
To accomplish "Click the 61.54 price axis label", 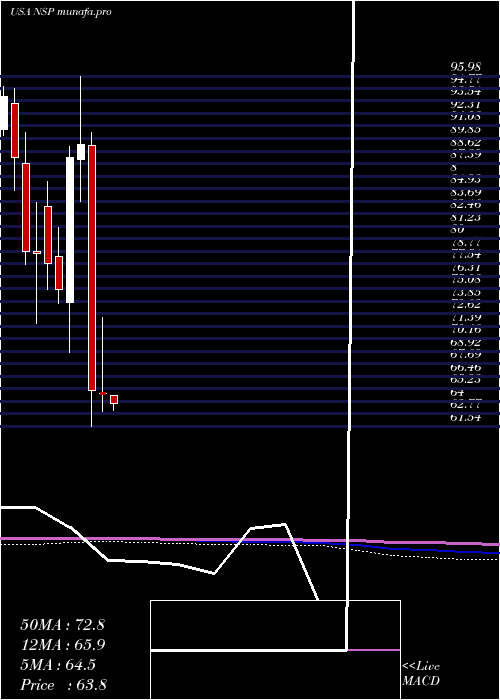I will pos(466,418).
